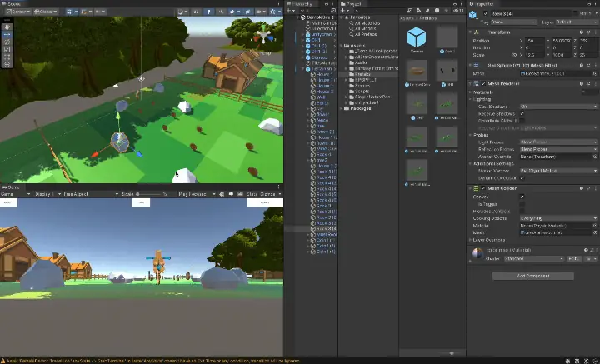Select the combined Transform tool in Scene overlay
The image size is (600, 364).
tap(7, 65)
